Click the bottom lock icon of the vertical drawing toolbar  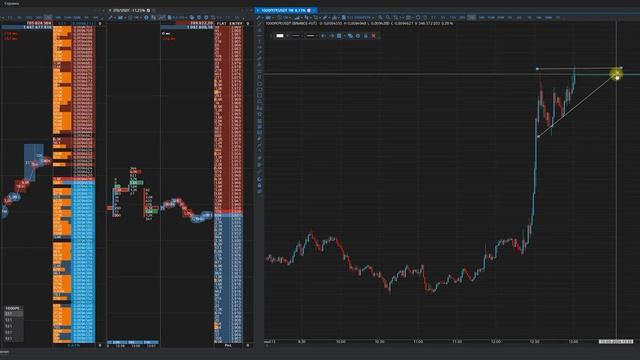[x=260, y=186]
